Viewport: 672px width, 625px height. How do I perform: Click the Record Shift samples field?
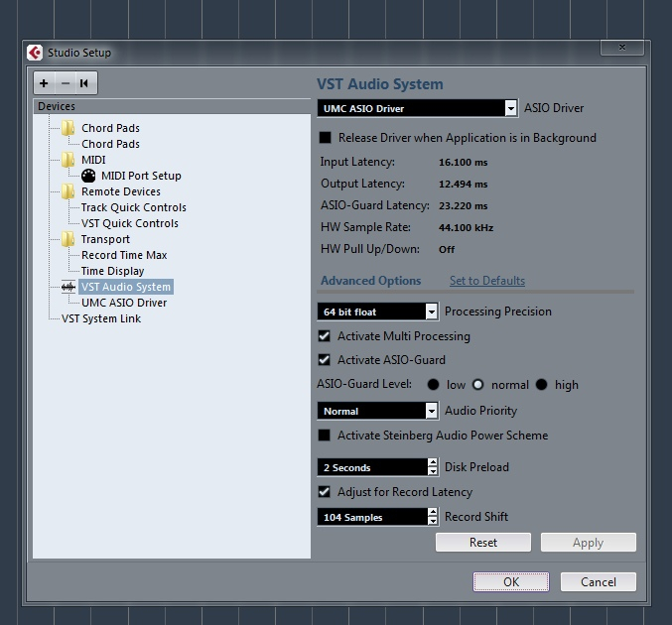[372, 517]
